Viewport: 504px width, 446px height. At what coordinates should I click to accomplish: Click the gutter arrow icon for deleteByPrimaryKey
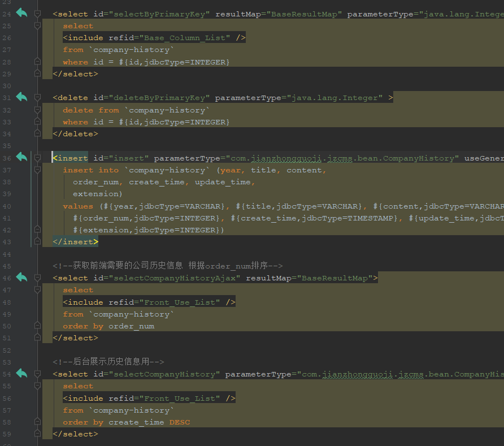pyautogui.click(x=21, y=97)
